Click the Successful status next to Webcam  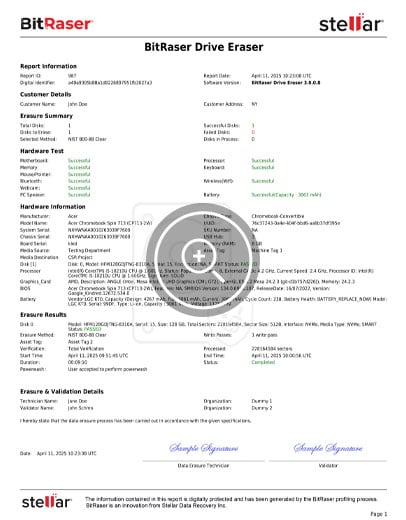[79, 188]
